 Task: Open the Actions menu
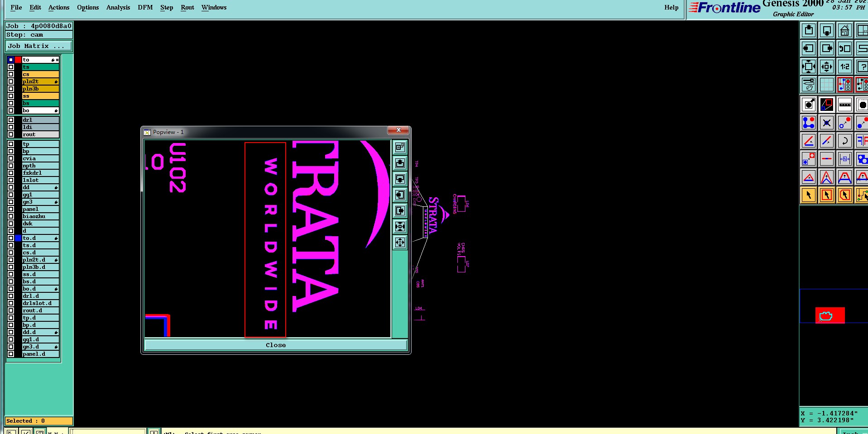click(59, 7)
